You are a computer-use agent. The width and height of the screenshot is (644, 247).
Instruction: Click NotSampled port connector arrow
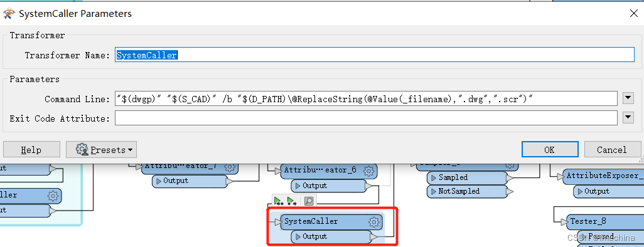click(x=510, y=192)
